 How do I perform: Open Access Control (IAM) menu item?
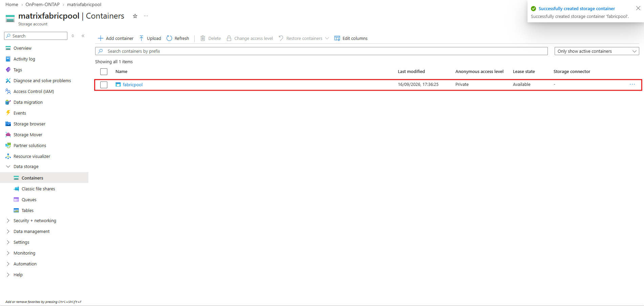pos(34,92)
